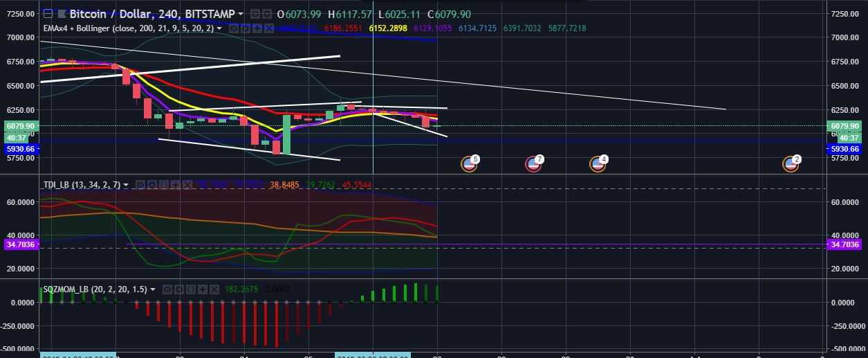Remove the TDI_LB indicator with X
868x358 pixels.
point(187,184)
